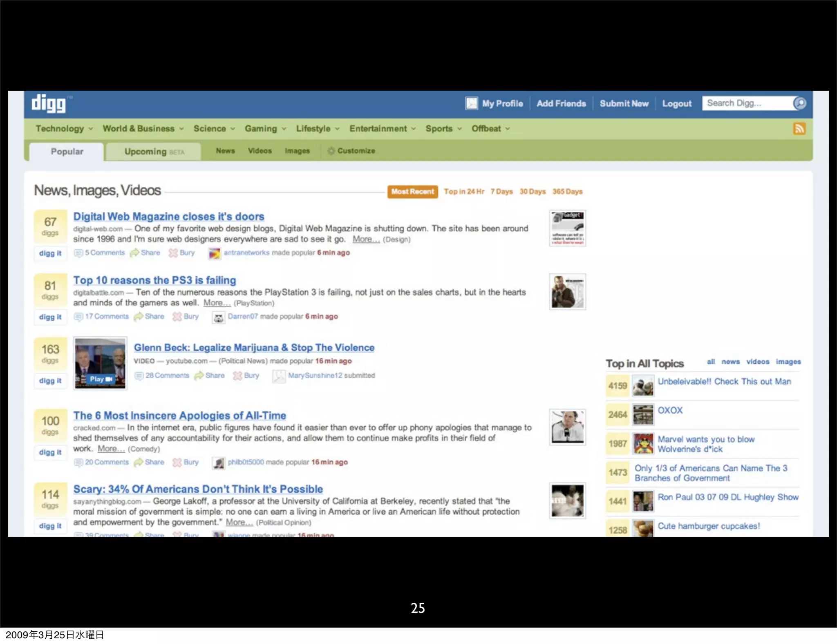
Task: Select the Videos filter
Action: pos(260,151)
